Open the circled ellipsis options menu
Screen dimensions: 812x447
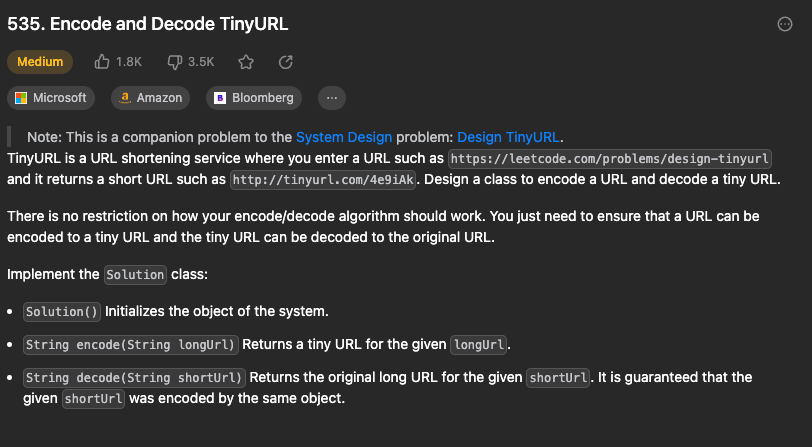click(785, 24)
